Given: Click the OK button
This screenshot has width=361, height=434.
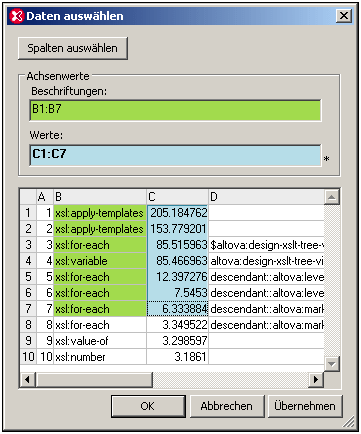Looking at the screenshot, I should [x=148, y=406].
